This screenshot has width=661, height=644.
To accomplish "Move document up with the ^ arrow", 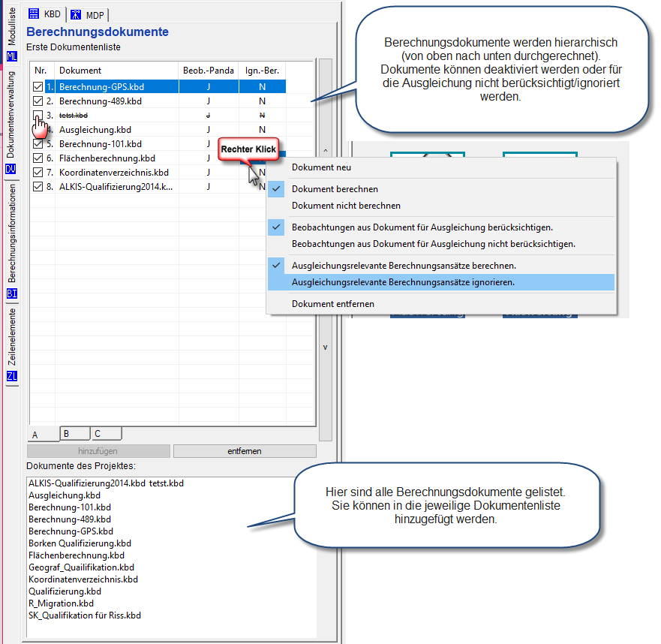I will click(325, 151).
